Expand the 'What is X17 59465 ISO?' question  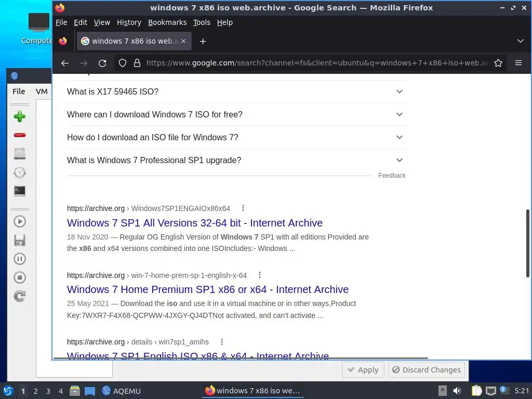click(x=236, y=91)
